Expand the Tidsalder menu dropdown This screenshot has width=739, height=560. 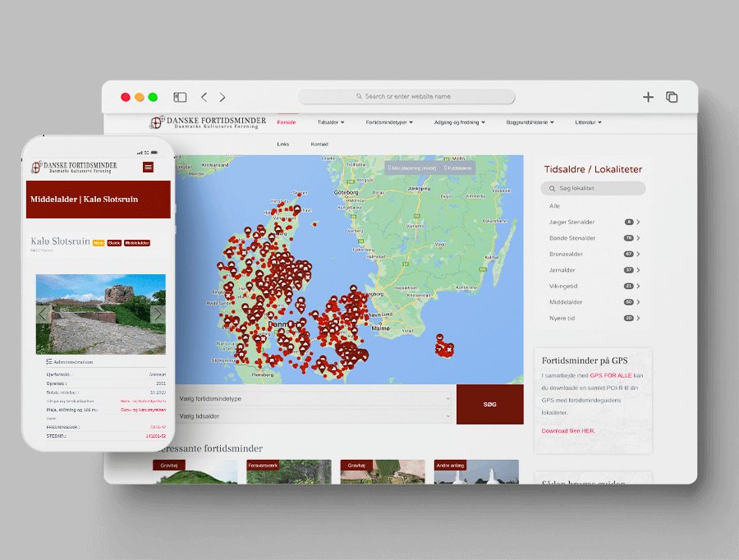pos(330,122)
